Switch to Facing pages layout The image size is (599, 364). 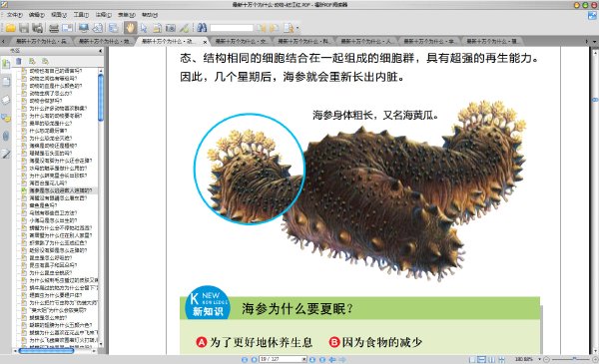click(x=492, y=359)
